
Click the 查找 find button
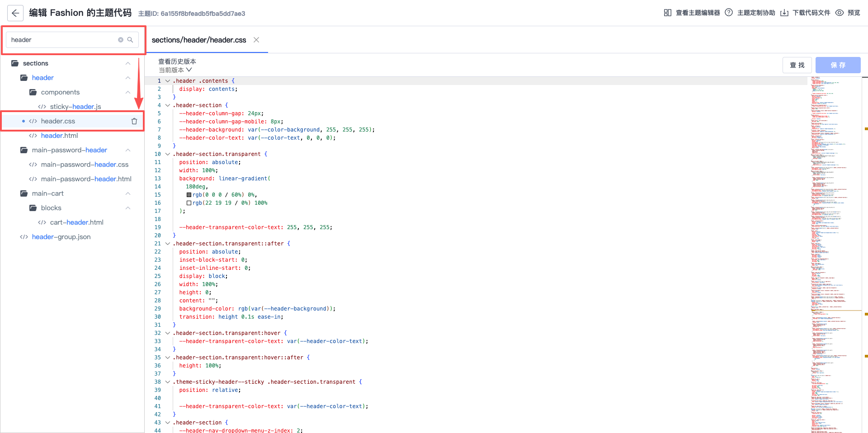pos(797,65)
